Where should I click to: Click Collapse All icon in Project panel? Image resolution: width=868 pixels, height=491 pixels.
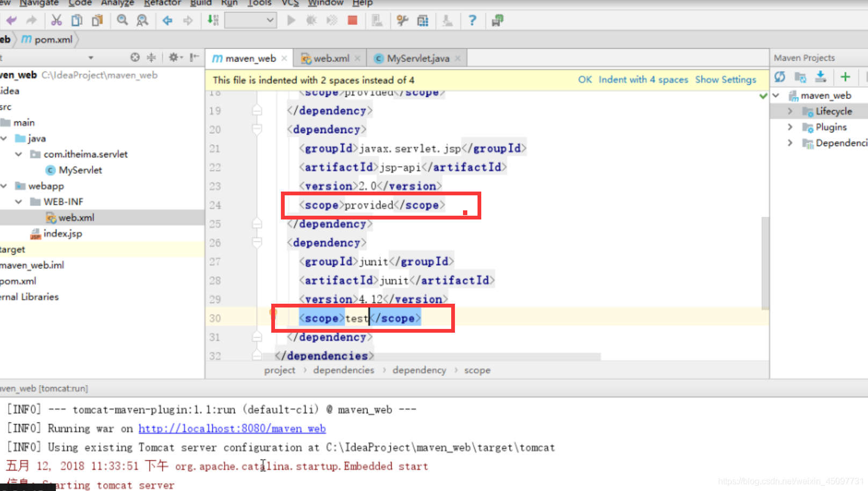coord(151,57)
